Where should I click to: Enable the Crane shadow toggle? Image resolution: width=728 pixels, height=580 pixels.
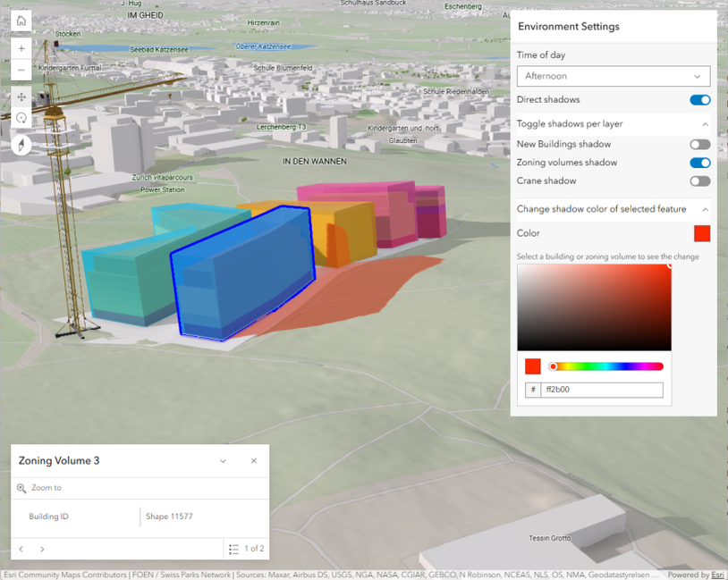coord(699,181)
